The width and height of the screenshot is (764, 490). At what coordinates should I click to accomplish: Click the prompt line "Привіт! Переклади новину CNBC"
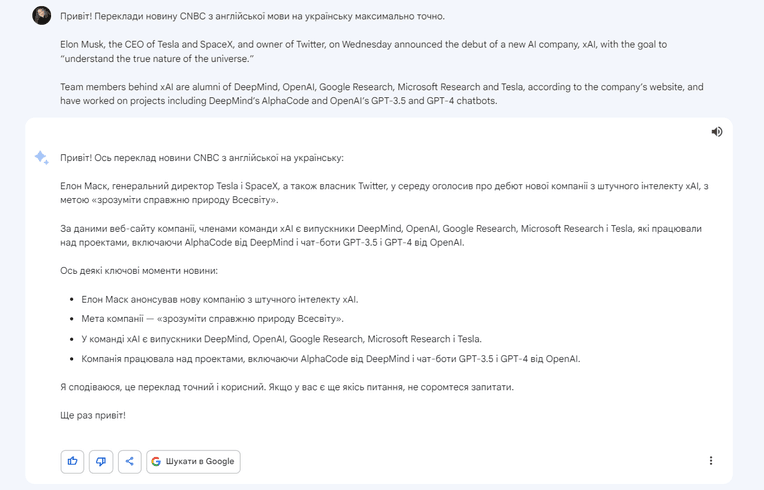coord(252,16)
